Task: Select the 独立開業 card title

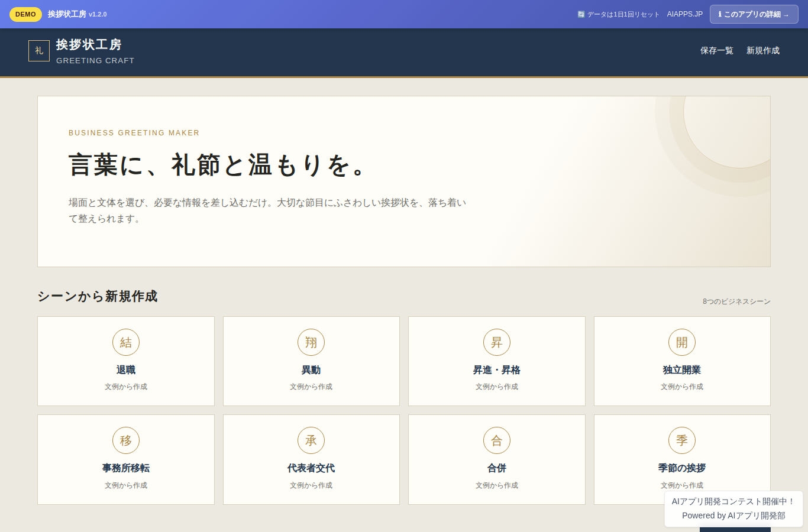Action: (682, 370)
